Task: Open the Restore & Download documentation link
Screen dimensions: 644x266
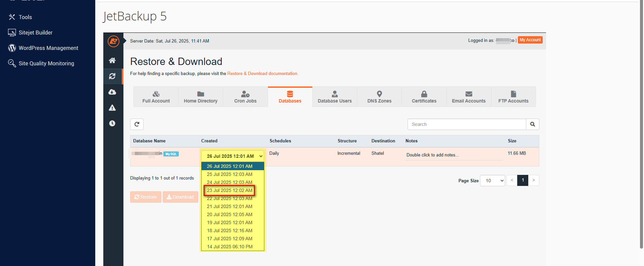Action: (262, 74)
